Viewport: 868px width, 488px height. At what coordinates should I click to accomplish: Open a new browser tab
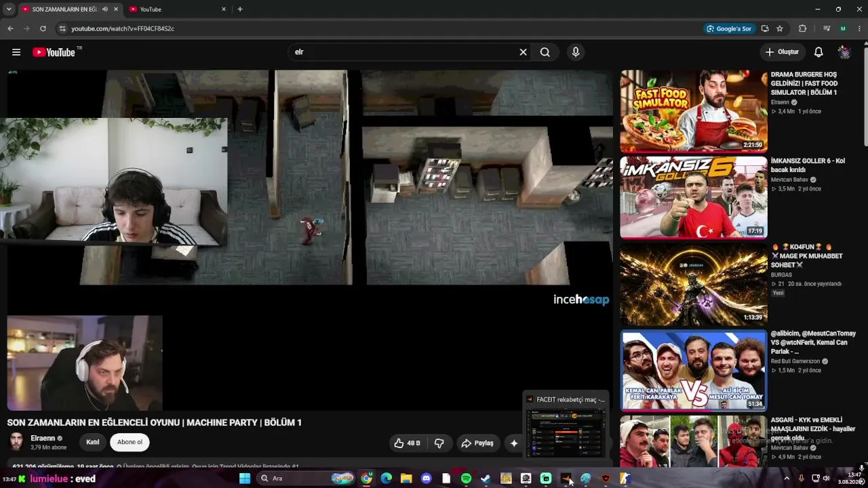click(240, 9)
